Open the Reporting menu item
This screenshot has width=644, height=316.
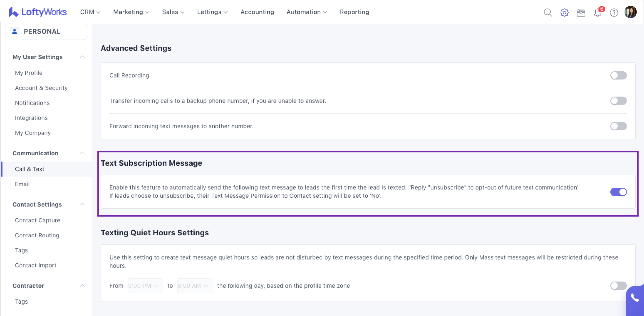pos(354,12)
